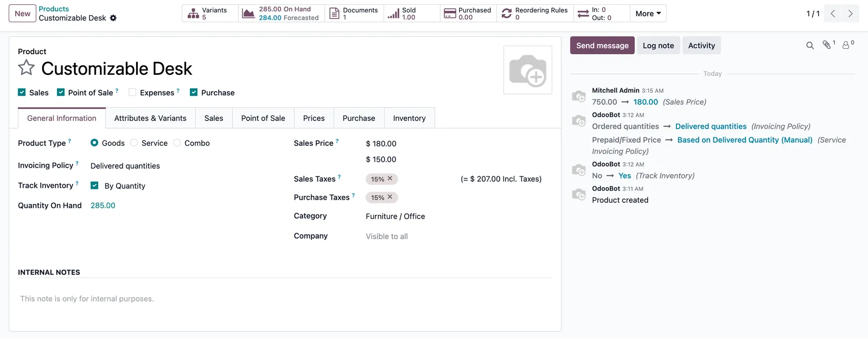Click into the internal notes text area
868x339 pixels.
(285, 299)
